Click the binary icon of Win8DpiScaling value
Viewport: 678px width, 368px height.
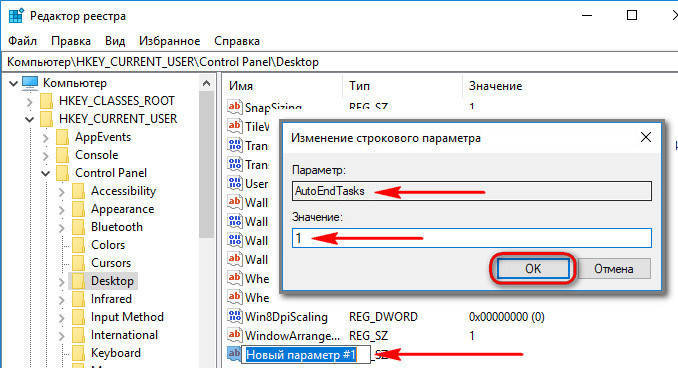click(x=234, y=317)
